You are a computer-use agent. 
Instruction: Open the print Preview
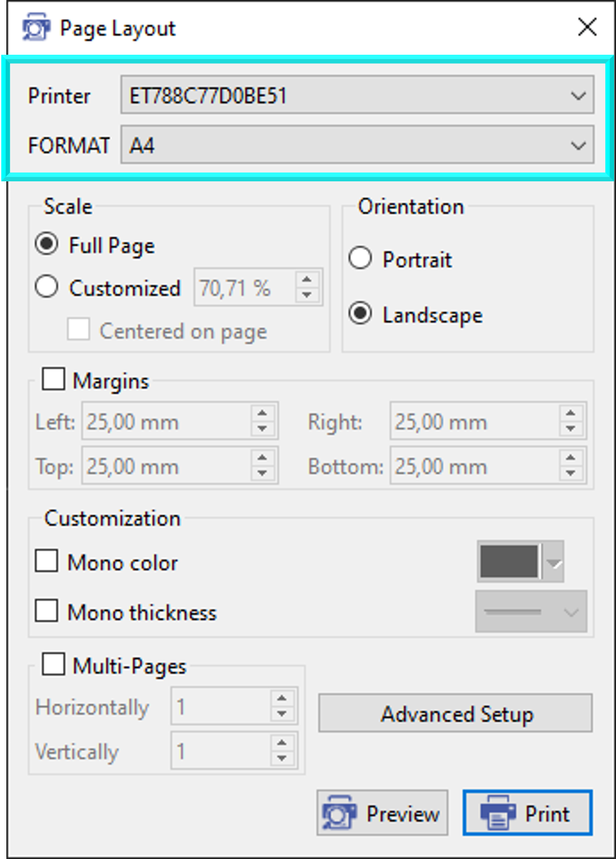click(x=382, y=813)
